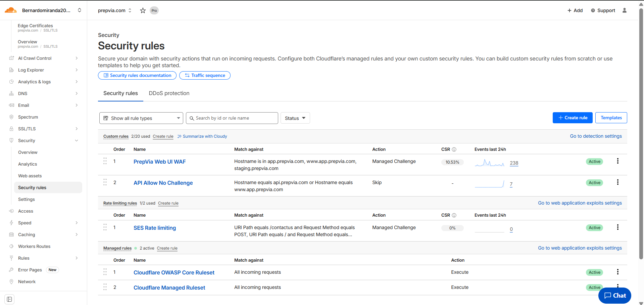Click Create rule link beside Managed rules

click(167, 248)
